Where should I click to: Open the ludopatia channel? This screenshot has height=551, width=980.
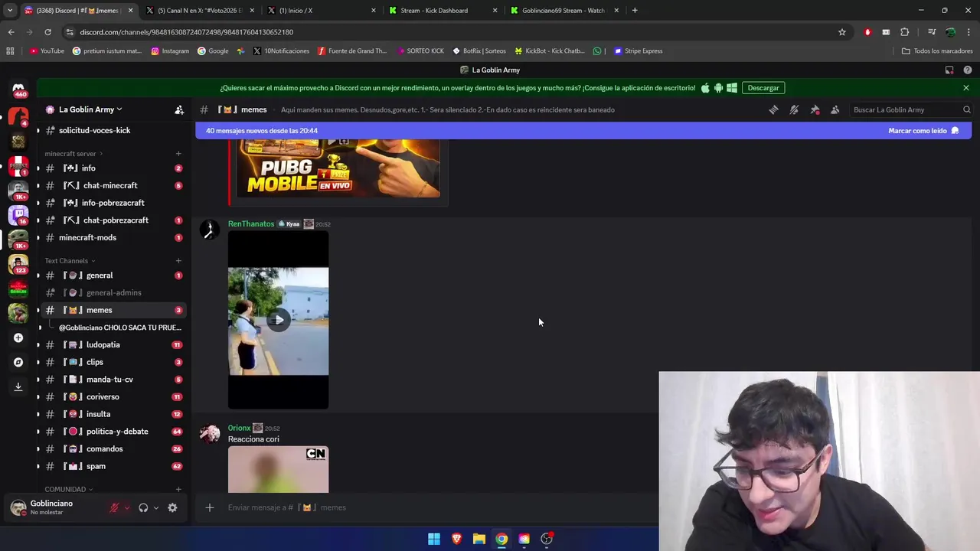[x=113, y=345]
